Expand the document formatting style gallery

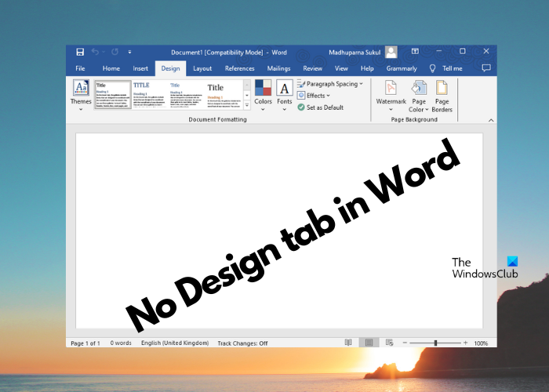point(247,104)
